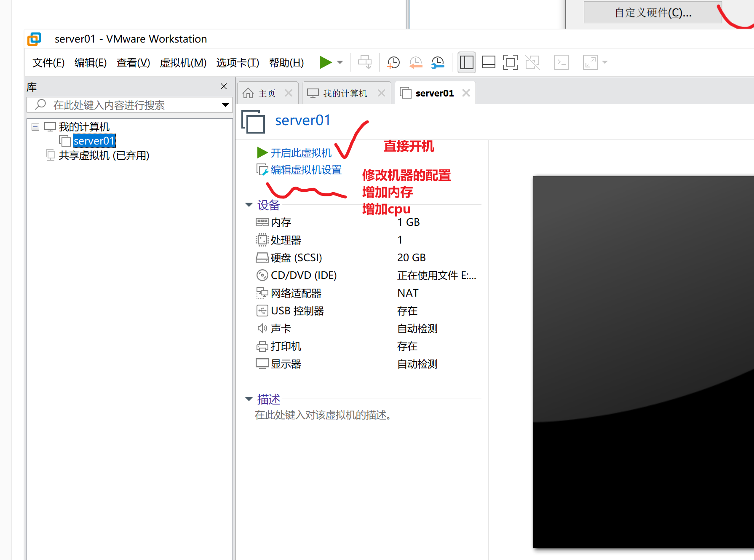Open the power options dropdown arrow
Screen dimensions: 754x560
(x=340, y=62)
